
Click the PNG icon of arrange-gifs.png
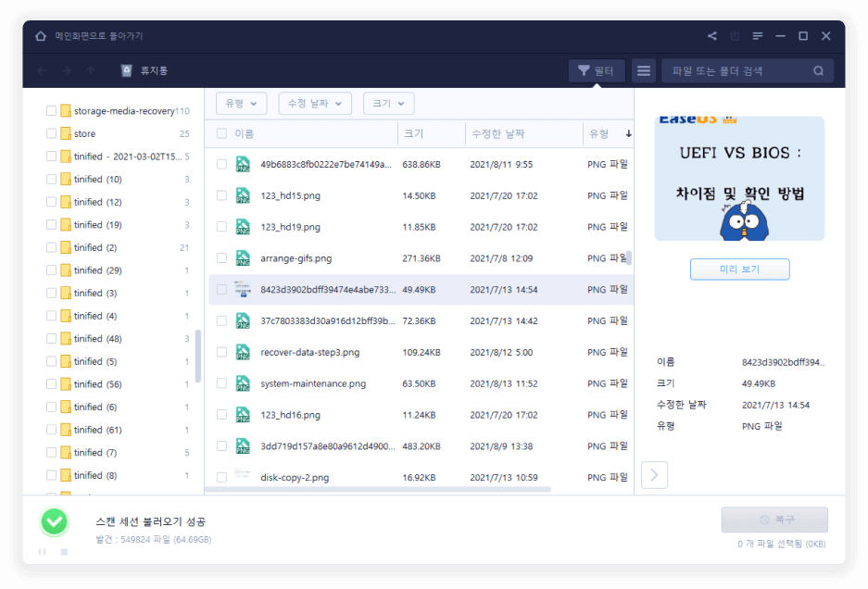243,258
